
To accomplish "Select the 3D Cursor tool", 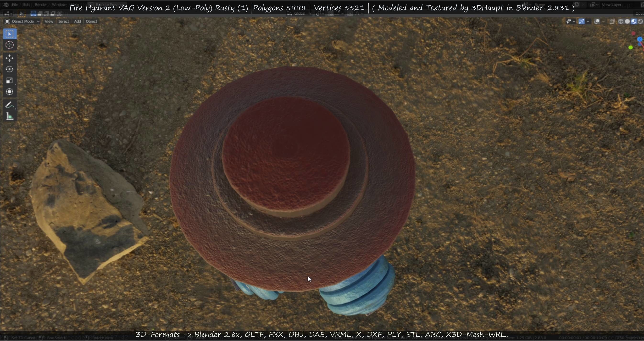I will [x=10, y=45].
